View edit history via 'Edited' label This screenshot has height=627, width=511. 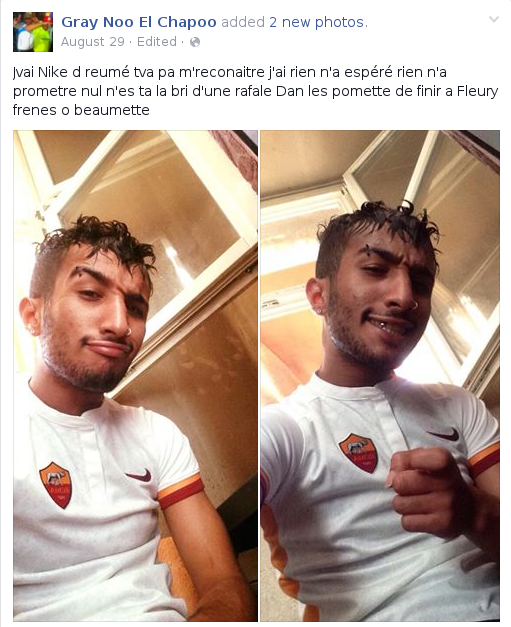click(x=157, y=42)
